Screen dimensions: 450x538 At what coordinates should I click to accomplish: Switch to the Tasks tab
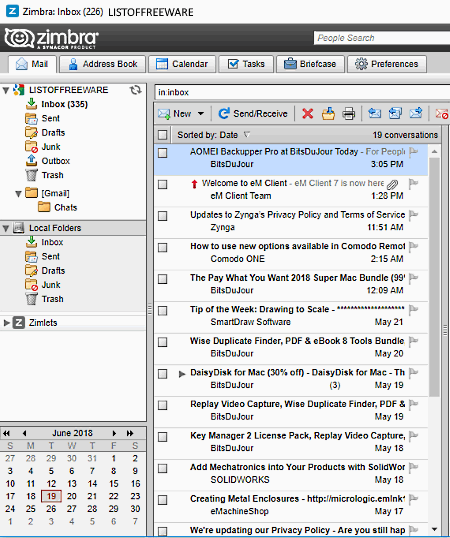click(246, 64)
